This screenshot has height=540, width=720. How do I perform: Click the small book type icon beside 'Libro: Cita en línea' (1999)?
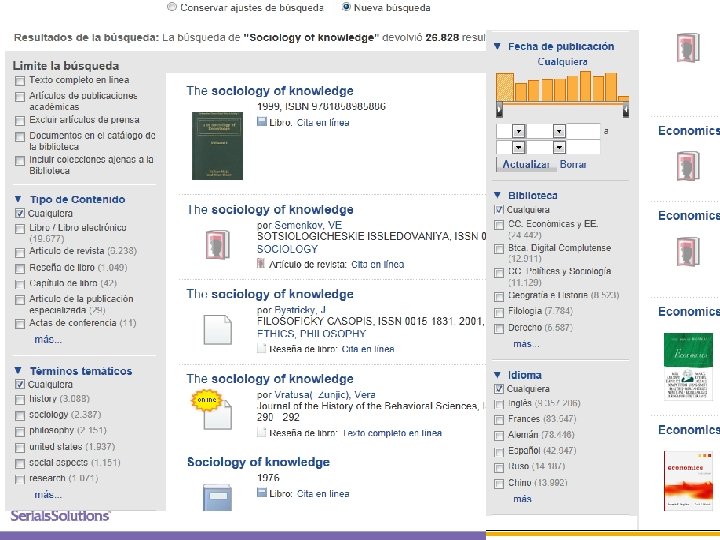click(x=262, y=122)
